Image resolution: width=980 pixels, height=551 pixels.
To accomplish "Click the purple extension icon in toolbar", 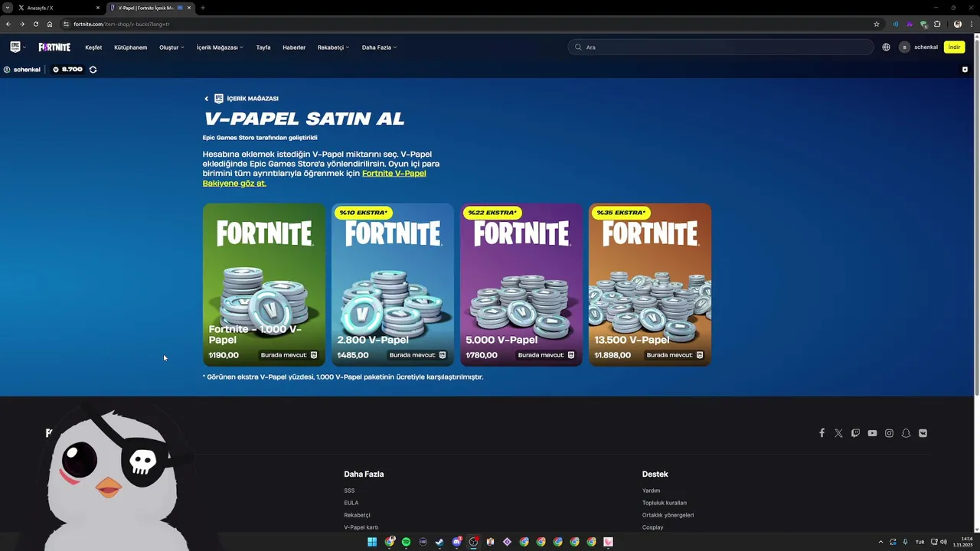I will [x=910, y=24].
